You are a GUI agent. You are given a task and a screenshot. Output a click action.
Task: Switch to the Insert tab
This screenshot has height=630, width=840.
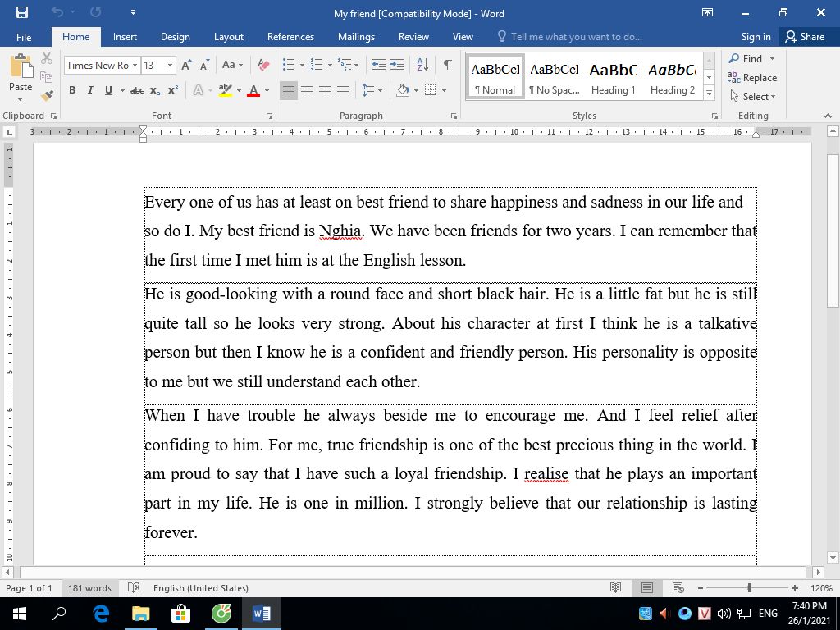(x=125, y=37)
